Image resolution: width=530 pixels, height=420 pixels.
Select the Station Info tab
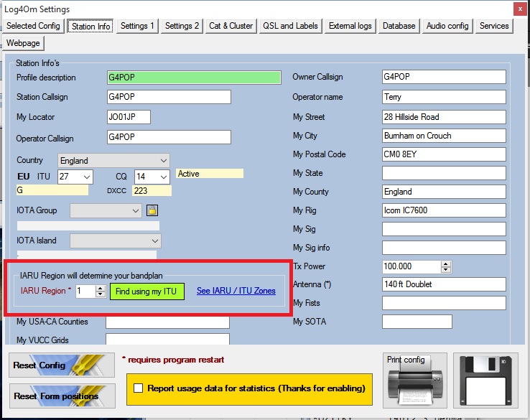(x=90, y=26)
